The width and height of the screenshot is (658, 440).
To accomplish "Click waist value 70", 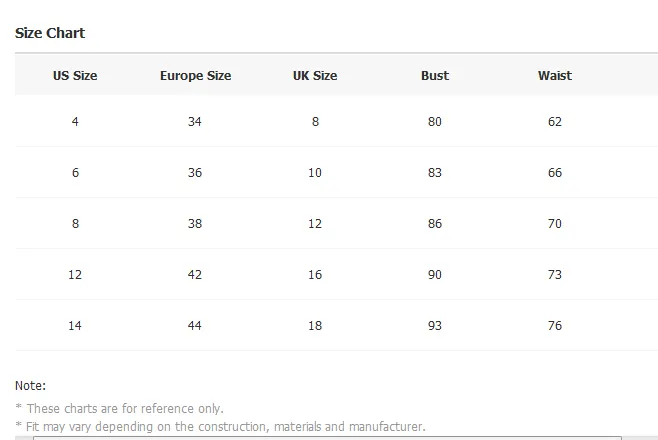I will (x=555, y=224).
